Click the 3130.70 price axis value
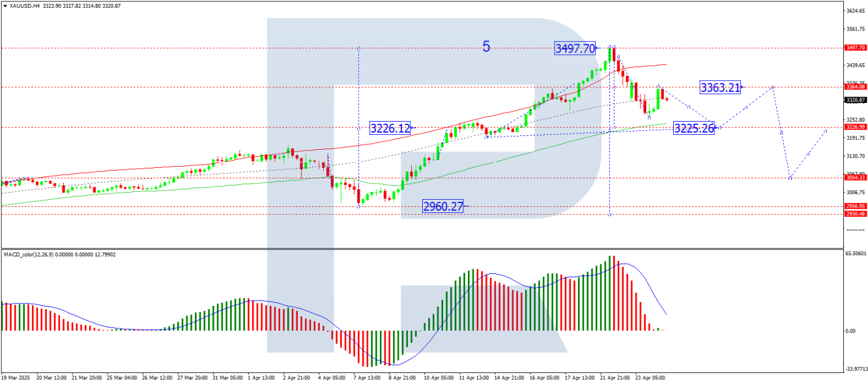The width and height of the screenshot is (868, 384). coord(855,156)
